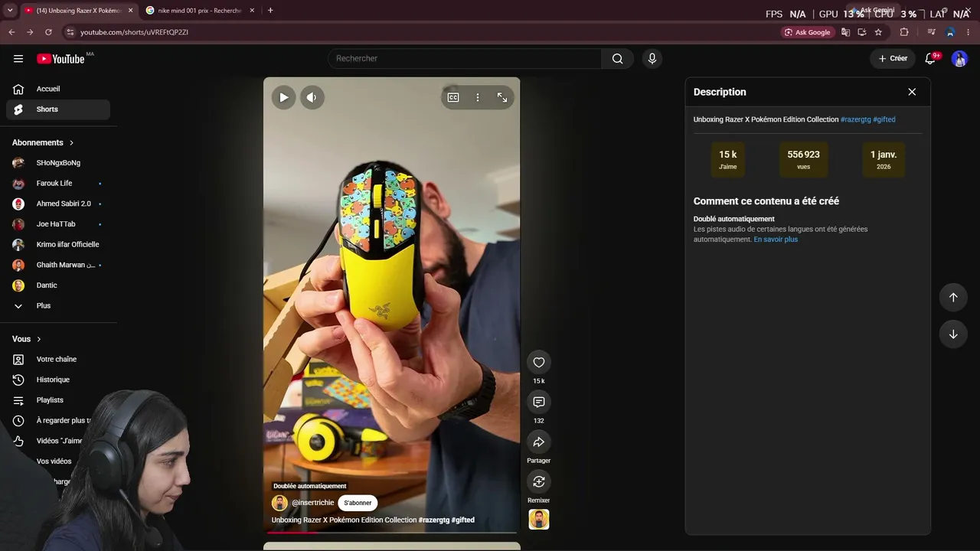Select Shorts in the sidebar
Viewport: 980px width, 551px height.
coord(58,109)
